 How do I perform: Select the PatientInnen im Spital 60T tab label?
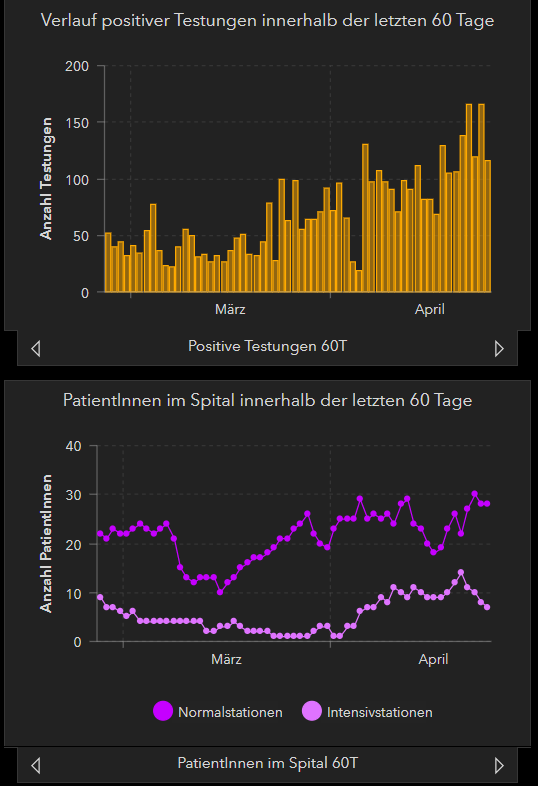(268, 763)
